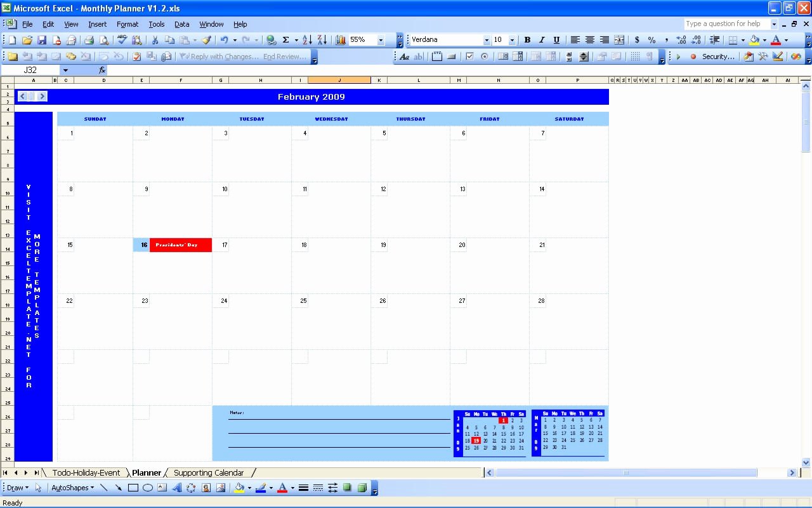The height and width of the screenshot is (508, 812).
Task: Set align left
Action: coord(575,40)
